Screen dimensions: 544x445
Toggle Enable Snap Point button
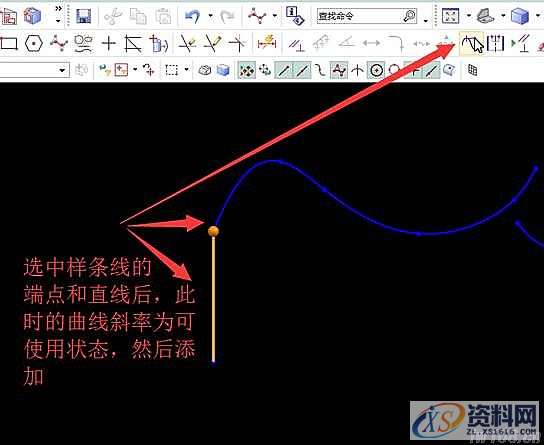pyautogui.click(x=247, y=70)
